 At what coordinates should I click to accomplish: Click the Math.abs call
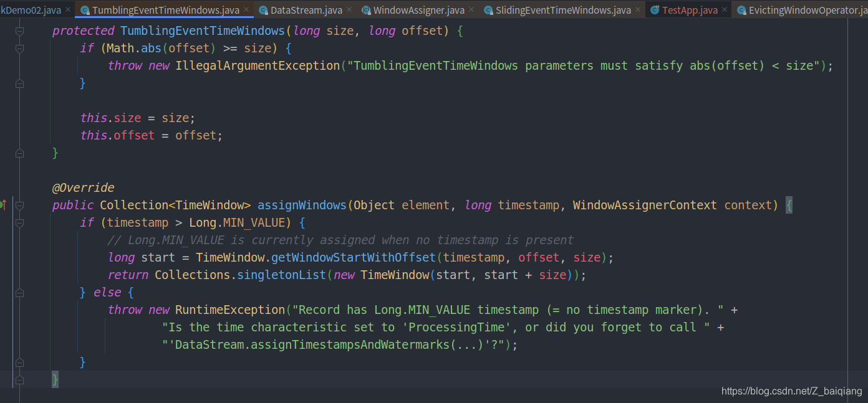tap(134, 48)
